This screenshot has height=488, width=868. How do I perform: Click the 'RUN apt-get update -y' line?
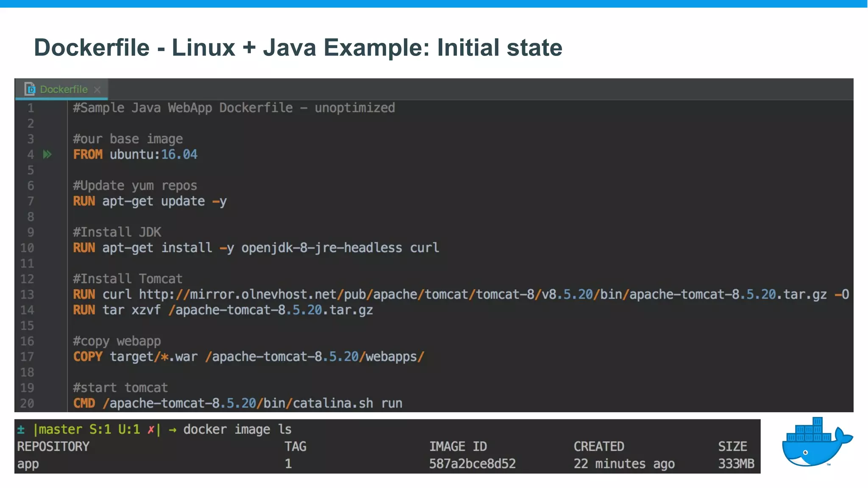150,201
